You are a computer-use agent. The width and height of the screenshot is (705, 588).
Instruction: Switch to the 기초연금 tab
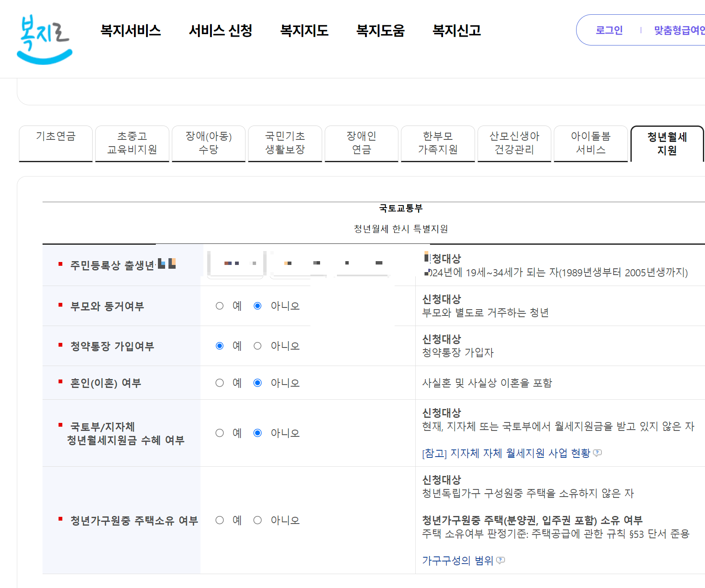56,143
